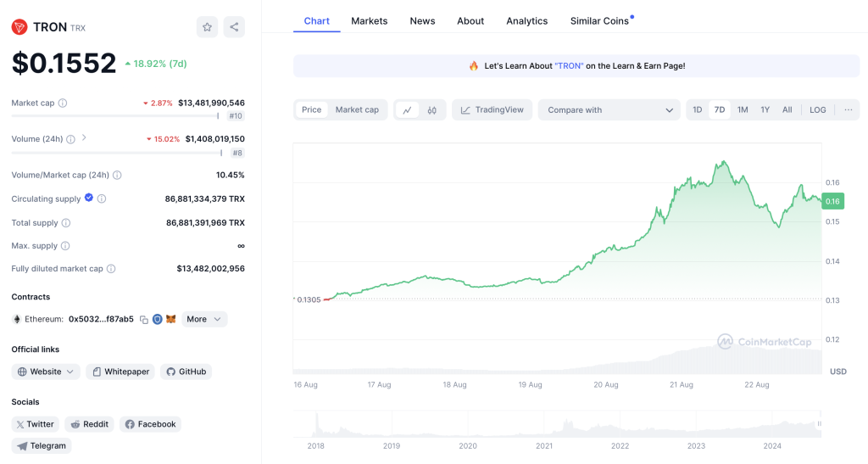Click the 86,881,334,379 TRX supply value

coord(205,198)
